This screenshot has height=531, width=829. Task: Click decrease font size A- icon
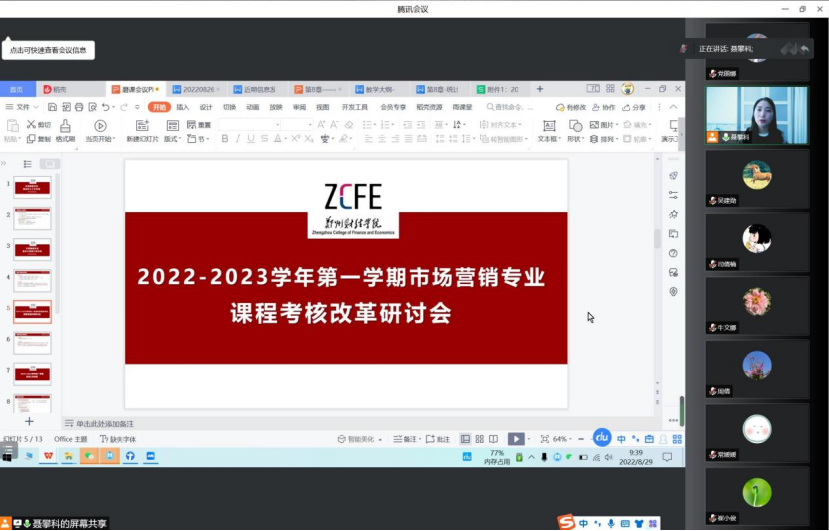[x=334, y=125]
